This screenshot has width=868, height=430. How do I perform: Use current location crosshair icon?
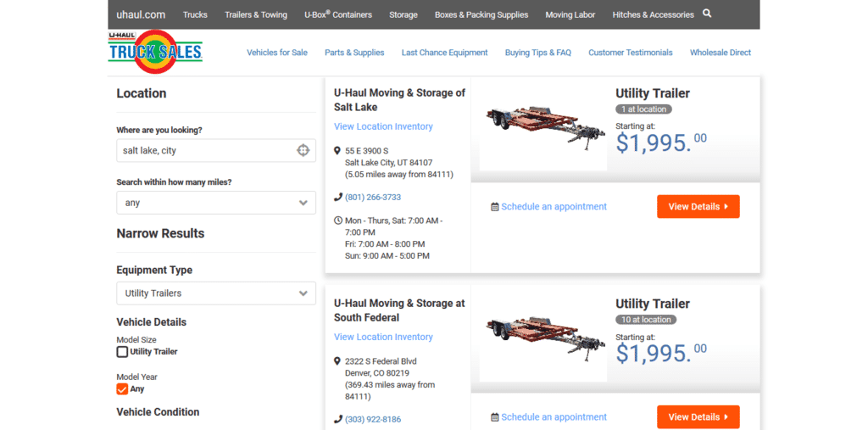click(x=303, y=150)
